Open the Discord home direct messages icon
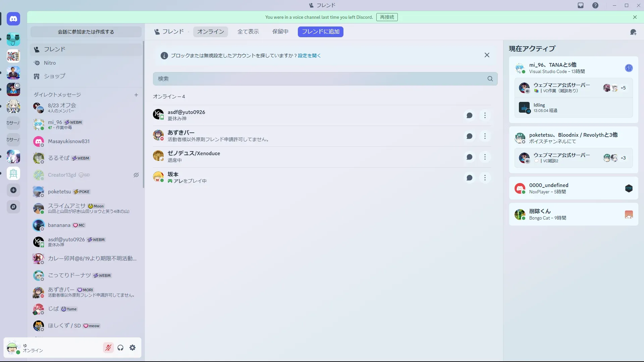 point(13,19)
